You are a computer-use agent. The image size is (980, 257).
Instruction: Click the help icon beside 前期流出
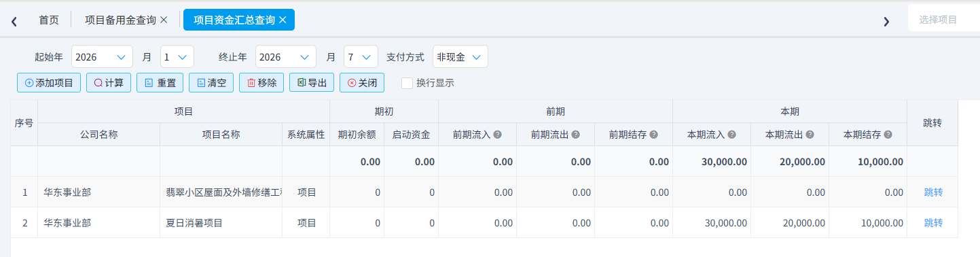[x=575, y=135]
